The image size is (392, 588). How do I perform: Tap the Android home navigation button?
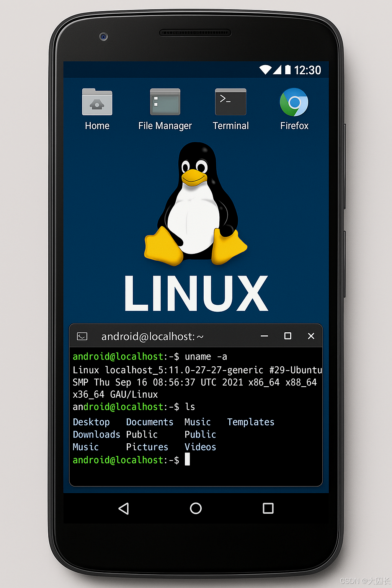pyautogui.click(x=196, y=508)
